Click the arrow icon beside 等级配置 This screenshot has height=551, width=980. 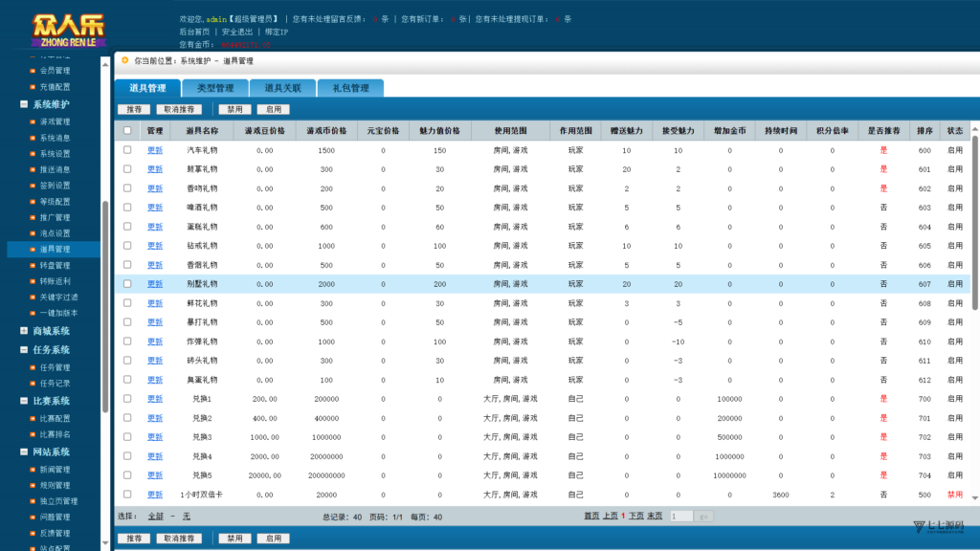coord(33,202)
